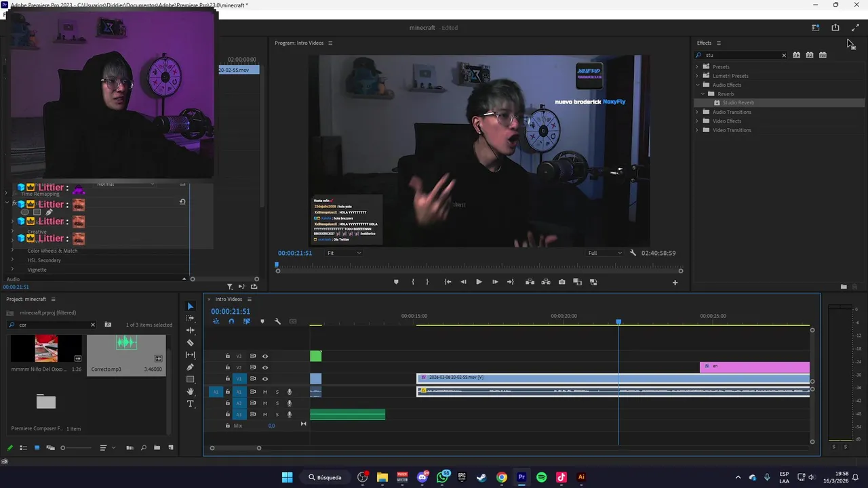Open timeline display settings wrench
Screen dimensions: 868x488
coord(277,321)
